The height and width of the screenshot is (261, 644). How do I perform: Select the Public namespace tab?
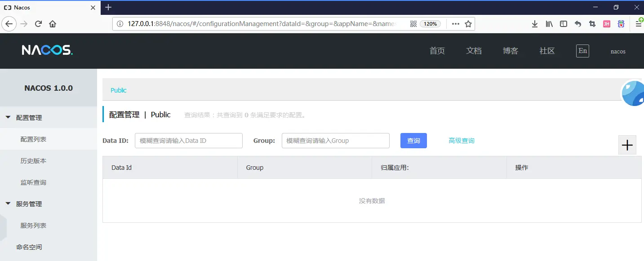click(x=119, y=90)
